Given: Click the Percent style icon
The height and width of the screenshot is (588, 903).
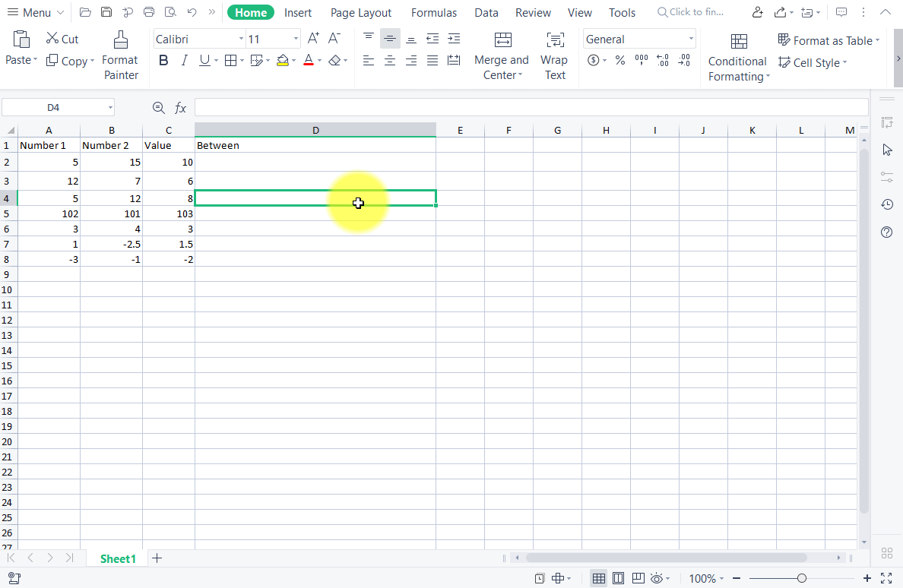Looking at the screenshot, I should (x=620, y=60).
